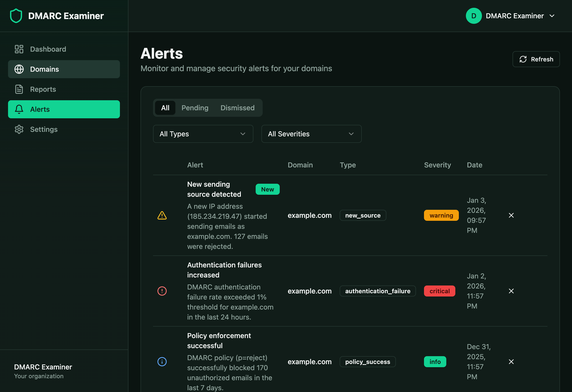This screenshot has width=572, height=392.
Task: Click the Refresh button
Action: tap(536, 59)
